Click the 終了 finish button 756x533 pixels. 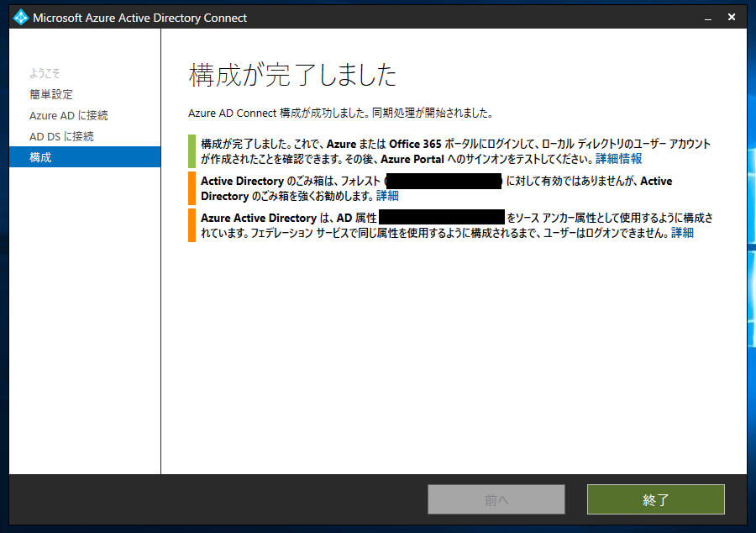(x=656, y=499)
